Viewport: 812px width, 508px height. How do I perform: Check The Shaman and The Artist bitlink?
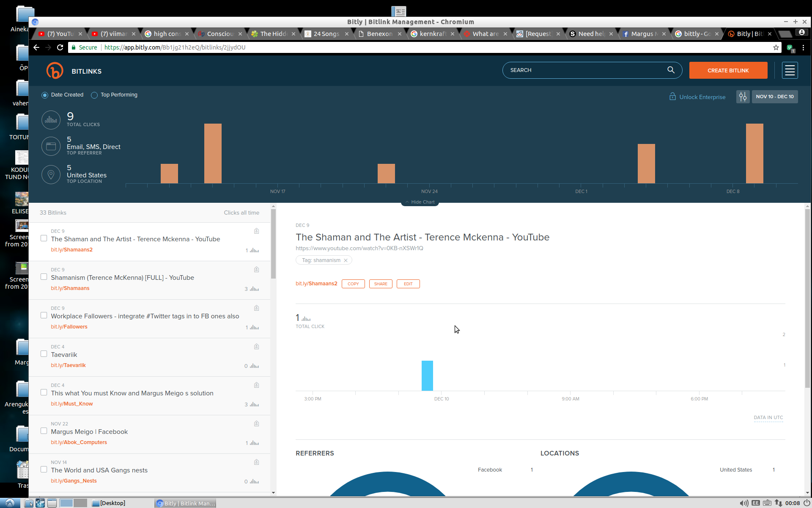[44, 238]
